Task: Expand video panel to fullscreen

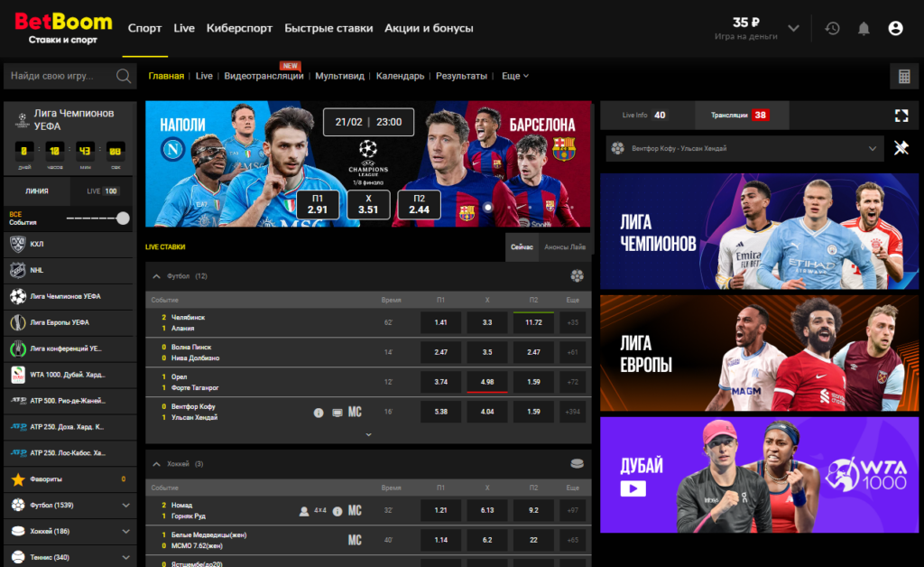Action: 901,116
